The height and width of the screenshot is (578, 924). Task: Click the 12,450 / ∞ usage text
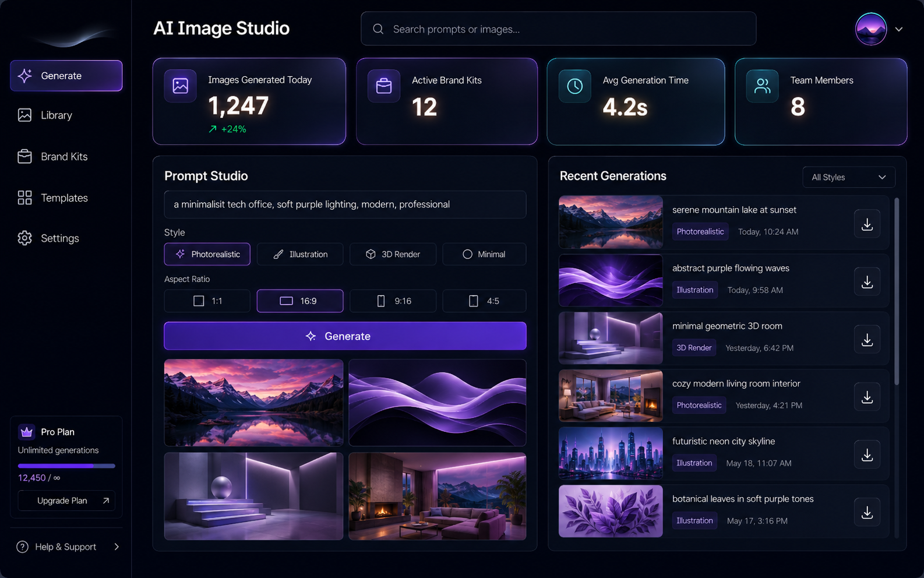(39, 478)
